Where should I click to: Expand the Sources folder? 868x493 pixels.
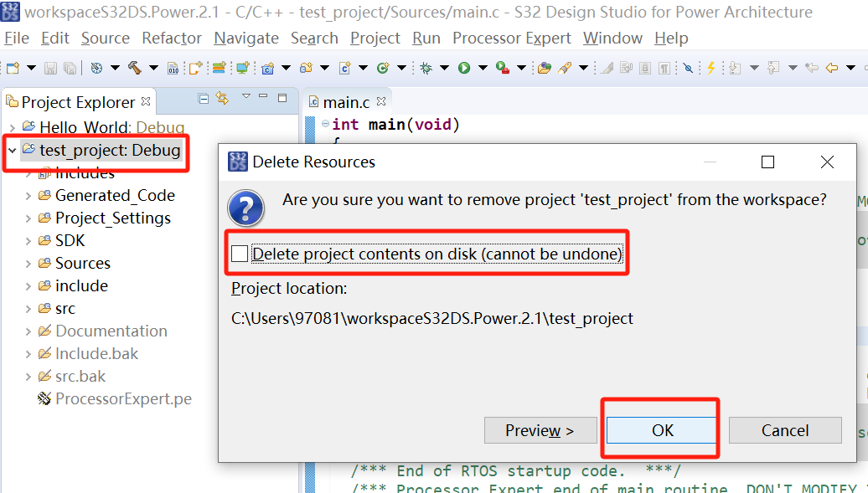coord(28,264)
